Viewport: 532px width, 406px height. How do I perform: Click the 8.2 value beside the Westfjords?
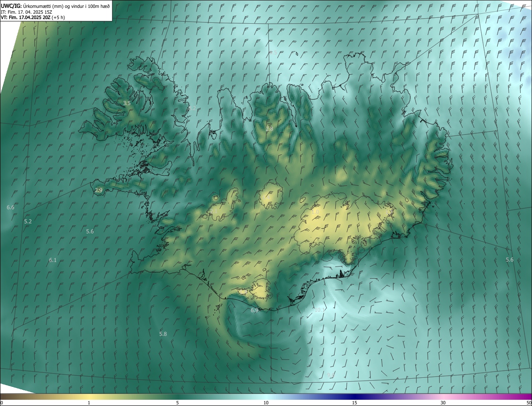click(x=192, y=108)
